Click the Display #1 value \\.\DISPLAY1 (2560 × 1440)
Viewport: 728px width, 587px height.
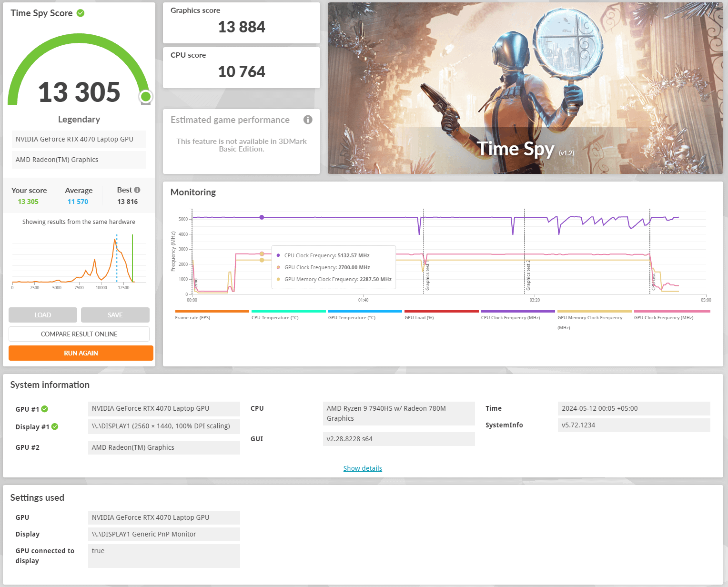[164, 426]
